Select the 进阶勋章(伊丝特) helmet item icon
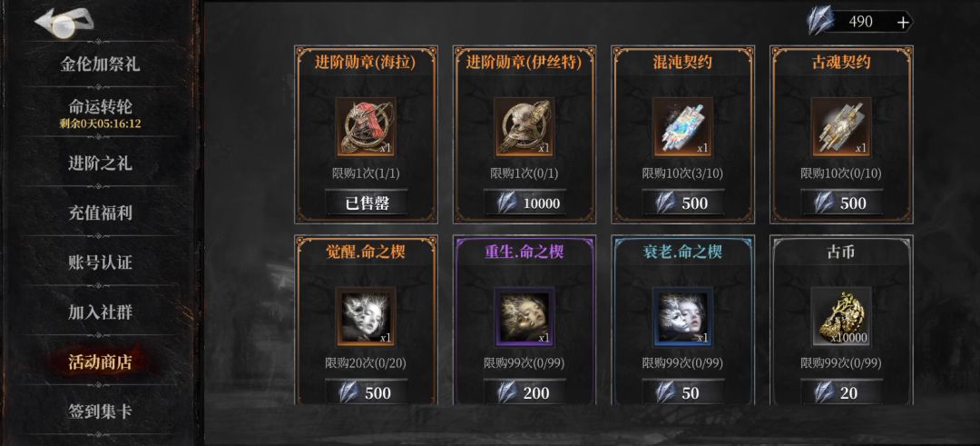This screenshot has width=980, height=446. pyautogui.click(x=524, y=127)
